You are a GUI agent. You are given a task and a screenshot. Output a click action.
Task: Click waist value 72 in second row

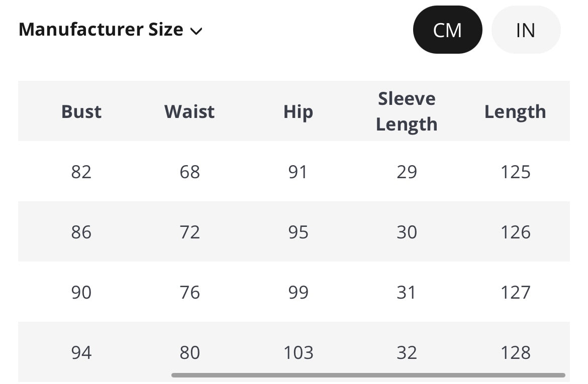tap(189, 232)
